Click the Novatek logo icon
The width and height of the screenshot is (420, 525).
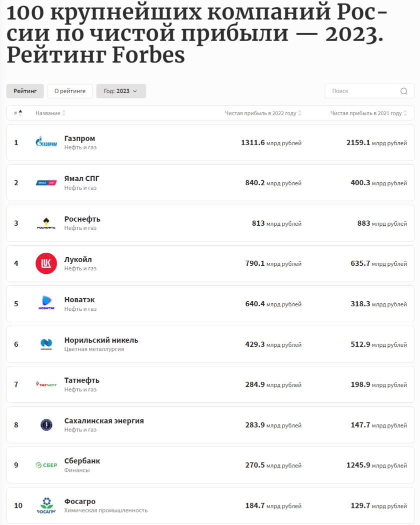click(46, 304)
